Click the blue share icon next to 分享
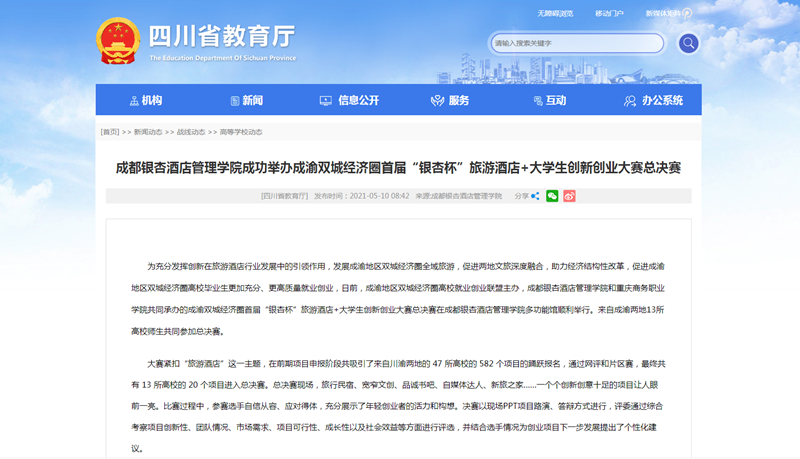Image resolution: width=800 pixels, height=459 pixels. coord(535,196)
